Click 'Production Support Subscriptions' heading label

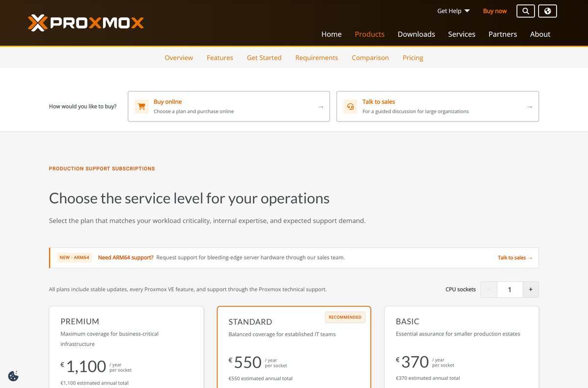pyautogui.click(x=102, y=169)
